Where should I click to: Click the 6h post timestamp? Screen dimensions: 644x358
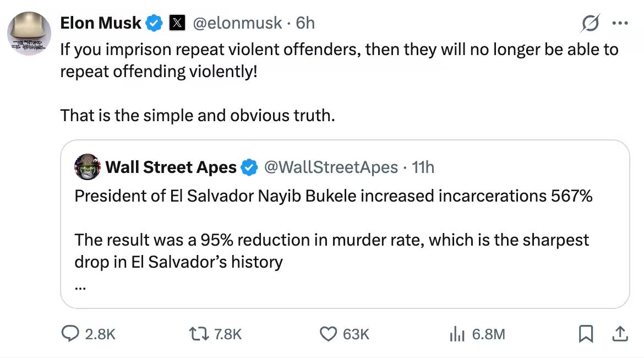click(x=305, y=23)
